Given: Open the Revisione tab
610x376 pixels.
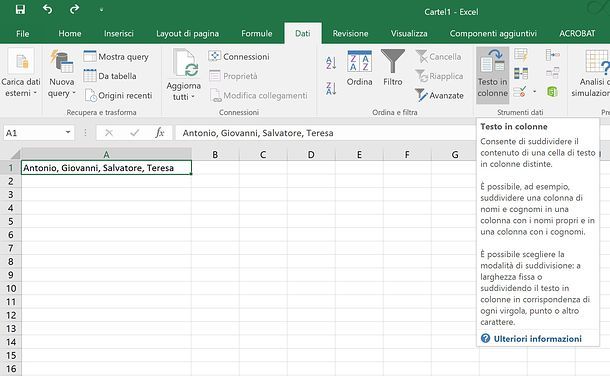Looking at the screenshot, I should coord(350,33).
